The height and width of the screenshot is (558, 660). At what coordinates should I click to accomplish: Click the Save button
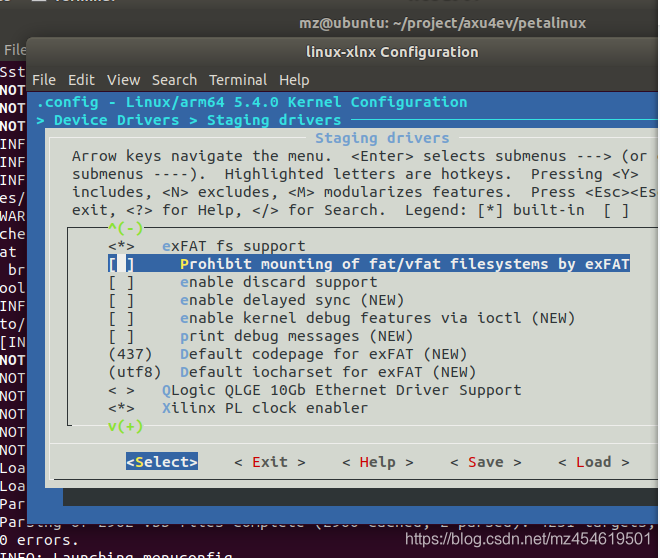coord(486,462)
